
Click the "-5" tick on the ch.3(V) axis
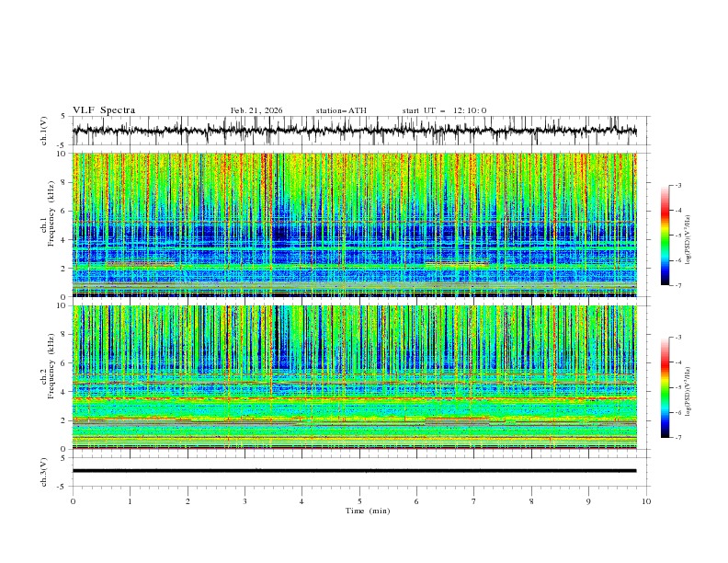[x=62, y=487]
